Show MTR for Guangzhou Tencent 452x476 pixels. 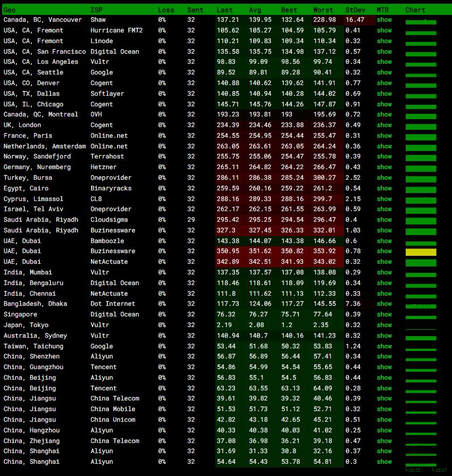(384, 367)
